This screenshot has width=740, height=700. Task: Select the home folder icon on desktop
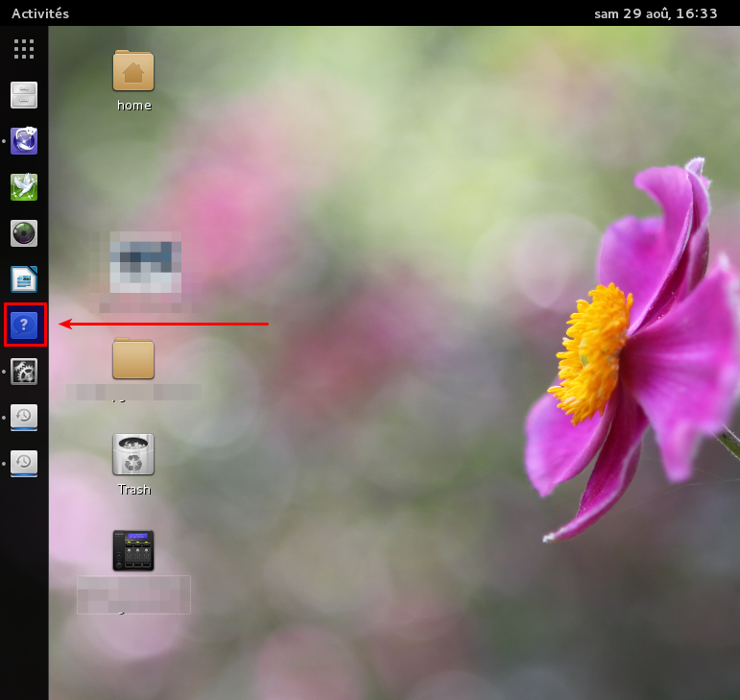pos(133,70)
